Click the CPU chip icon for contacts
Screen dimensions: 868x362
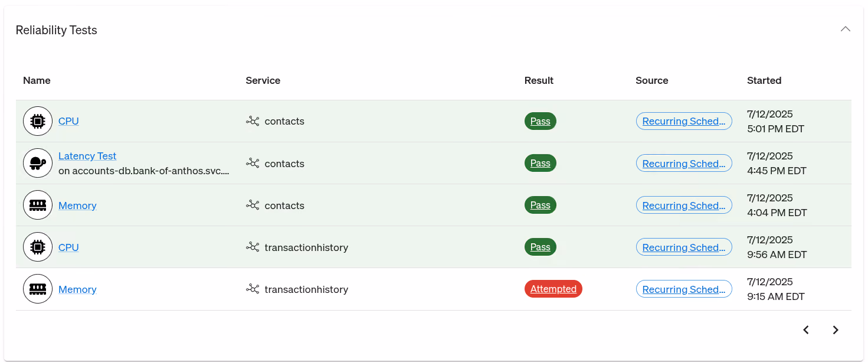[x=38, y=121]
